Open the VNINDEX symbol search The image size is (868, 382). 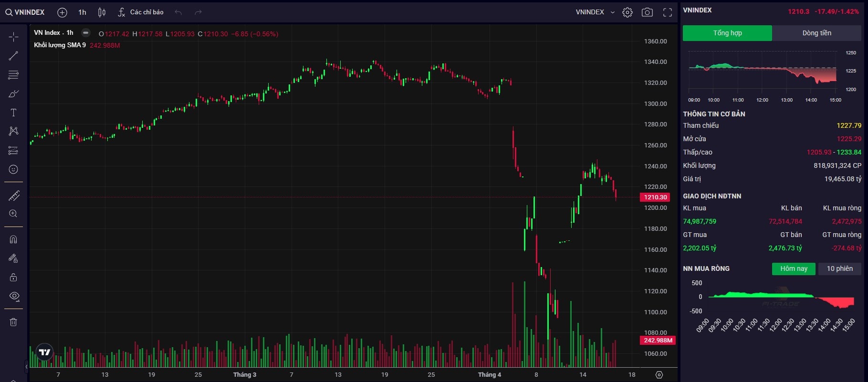(x=25, y=12)
